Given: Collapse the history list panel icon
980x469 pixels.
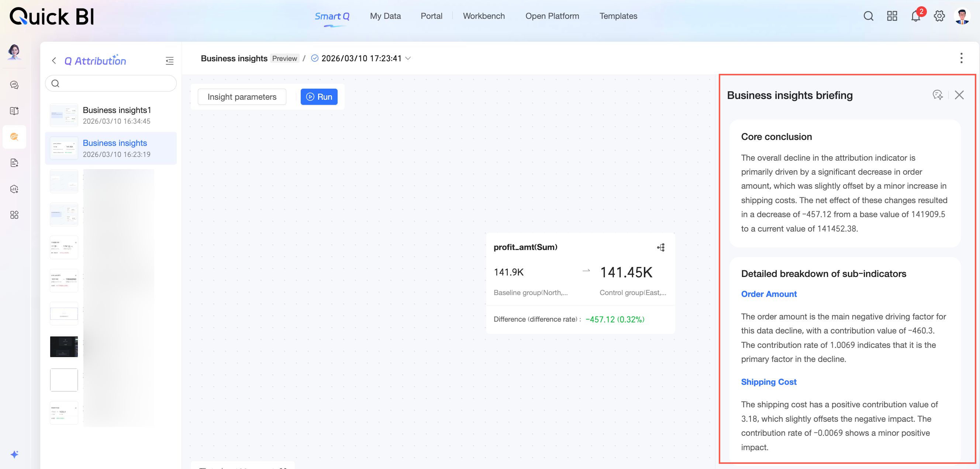Looking at the screenshot, I should [x=170, y=61].
